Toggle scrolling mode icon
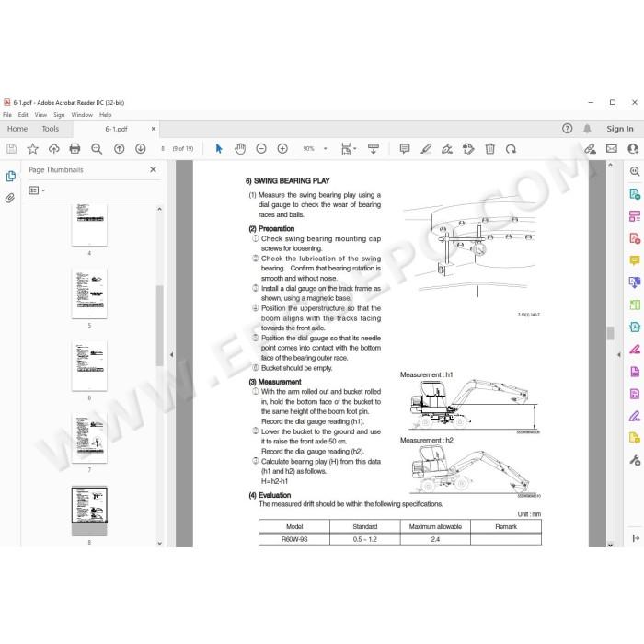The width and height of the screenshot is (644, 644). 374,149
